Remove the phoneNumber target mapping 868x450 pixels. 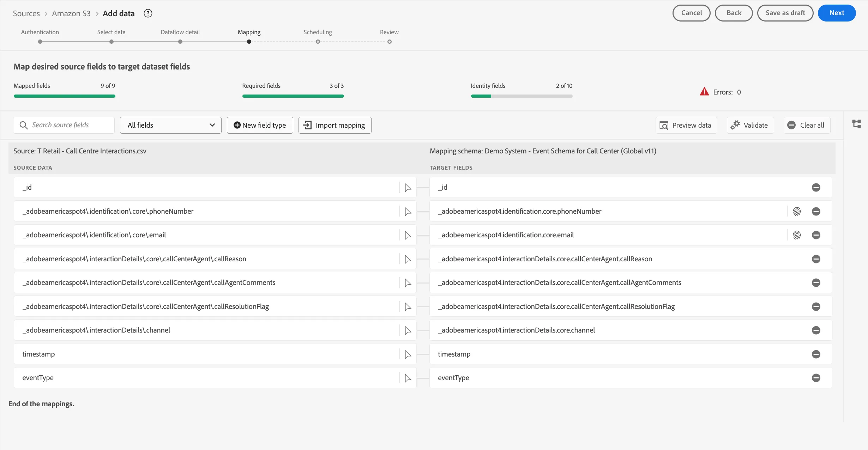pos(816,211)
